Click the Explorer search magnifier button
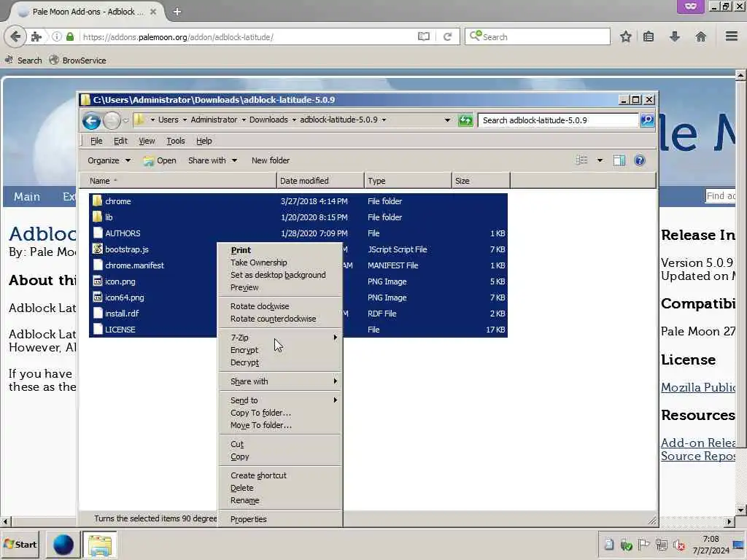Screen dimensions: 747x560 [647, 120]
